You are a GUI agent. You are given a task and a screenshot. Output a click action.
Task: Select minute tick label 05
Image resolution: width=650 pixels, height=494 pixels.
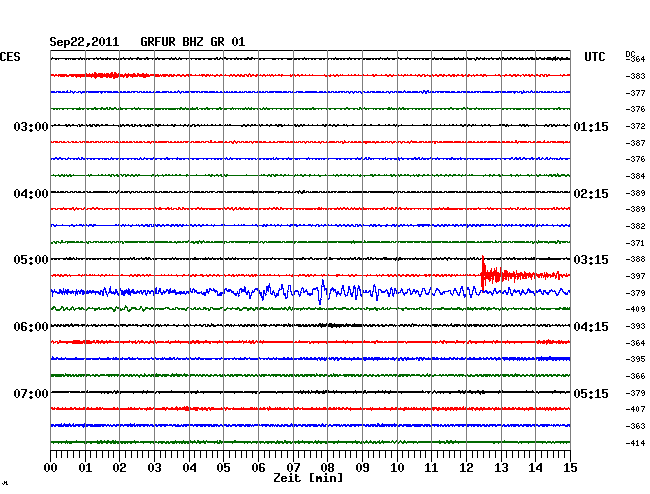pos(223,468)
